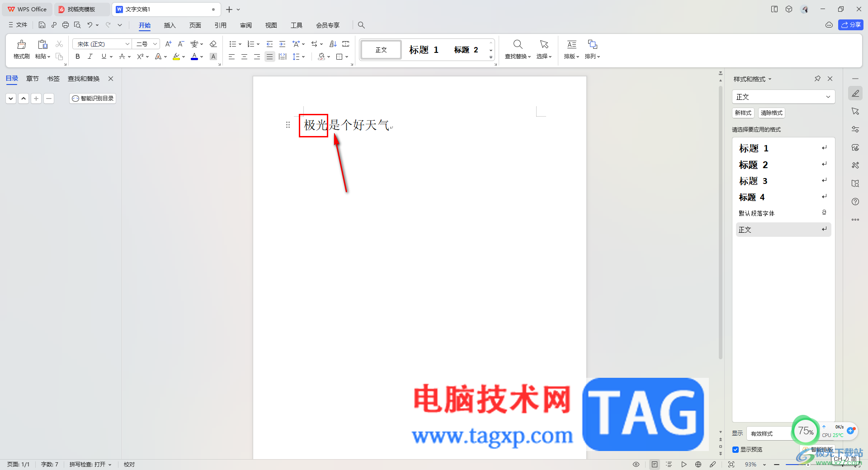This screenshot has width=868, height=470.
Task: Select 标题 3 in styles list
Action: tap(783, 181)
